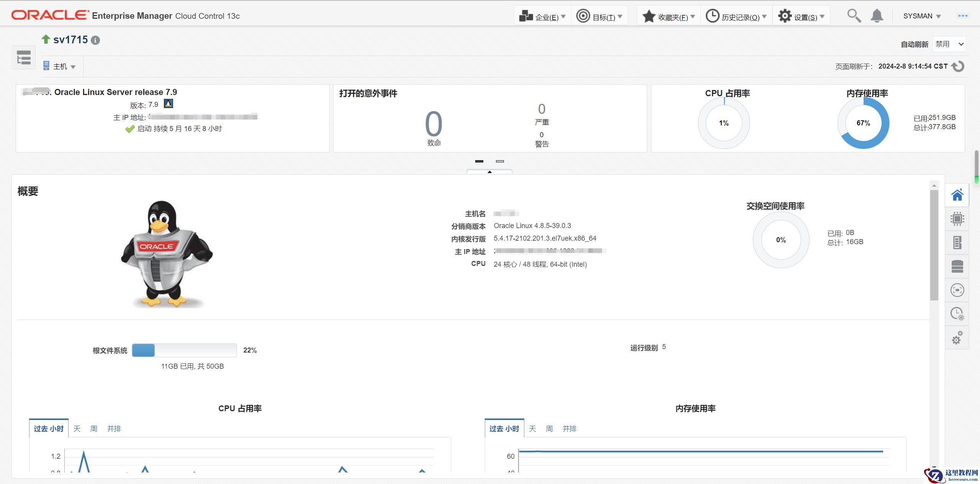Switch CPU chart to 周 tab
This screenshot has height=484, width=980.
click(x=93, y=429)
